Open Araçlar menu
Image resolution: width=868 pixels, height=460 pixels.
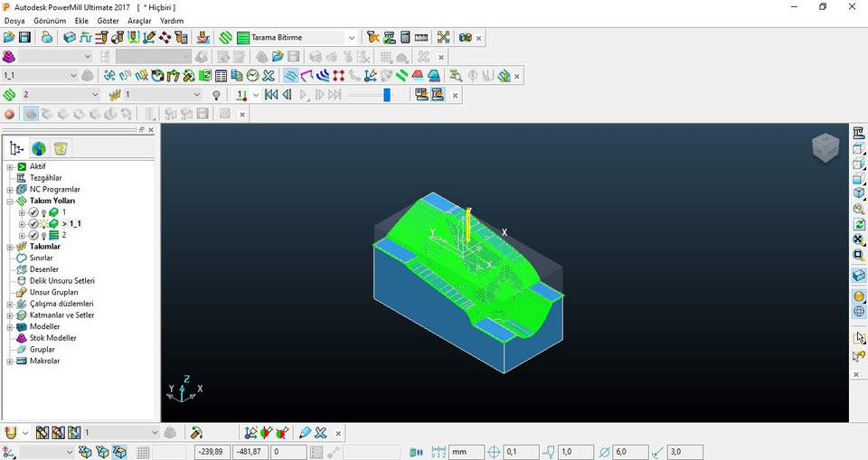(139, 21)
